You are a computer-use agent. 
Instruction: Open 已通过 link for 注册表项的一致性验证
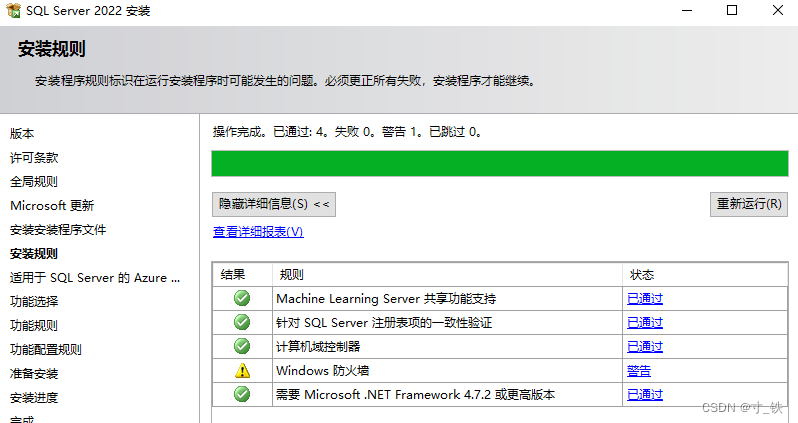point(645,323)
